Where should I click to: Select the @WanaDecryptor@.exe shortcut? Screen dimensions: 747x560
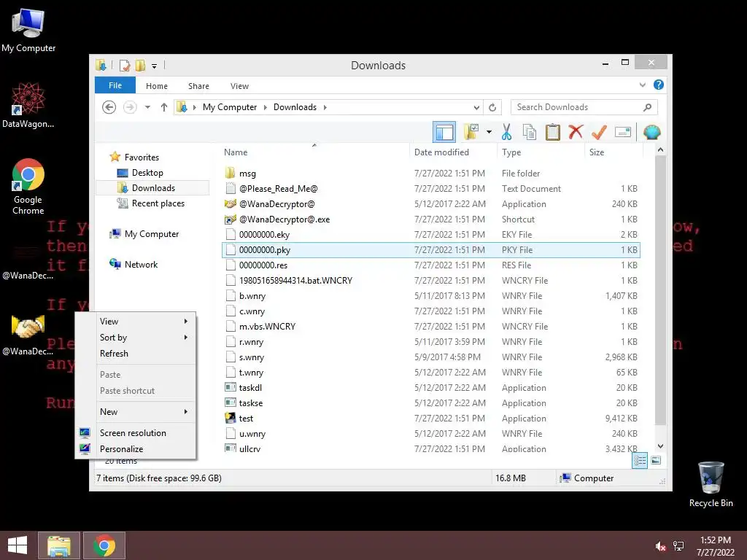point(431,219)
